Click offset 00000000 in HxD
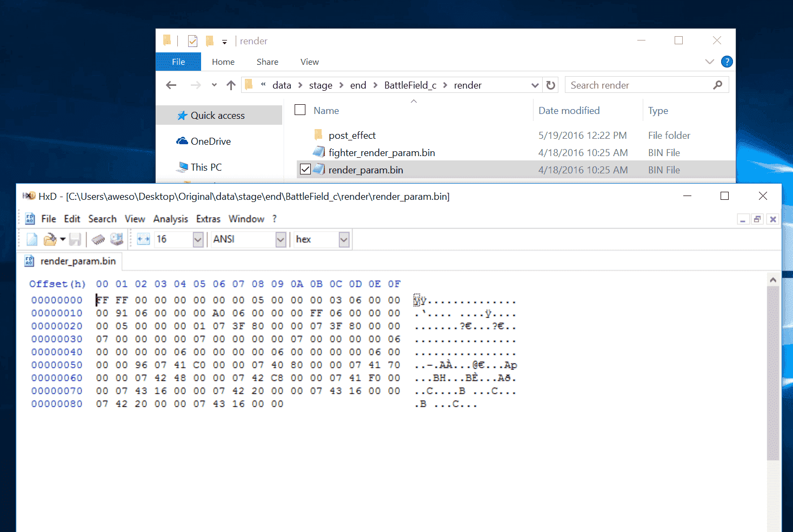 (57, 300)
